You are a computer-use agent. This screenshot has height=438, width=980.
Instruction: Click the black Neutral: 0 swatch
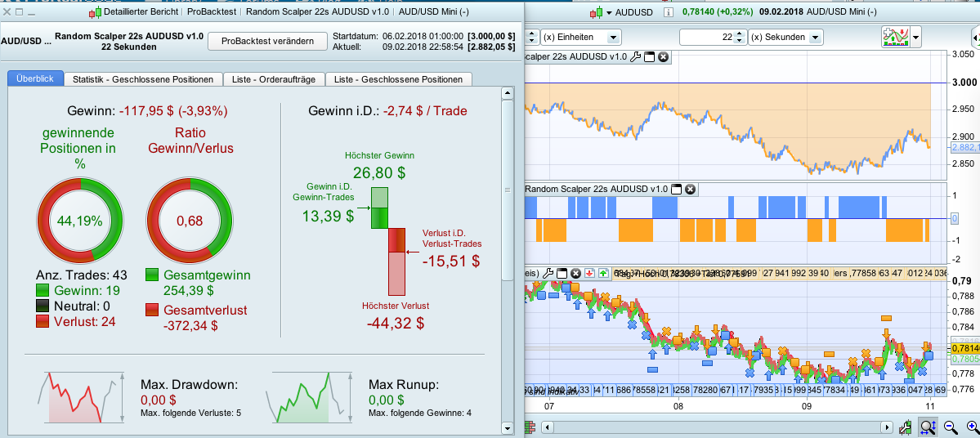43,306
